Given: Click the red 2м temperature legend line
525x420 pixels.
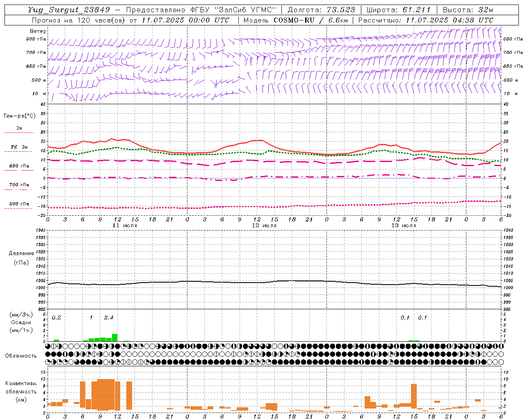Looking at the screenshot, I should pos(19,132).
